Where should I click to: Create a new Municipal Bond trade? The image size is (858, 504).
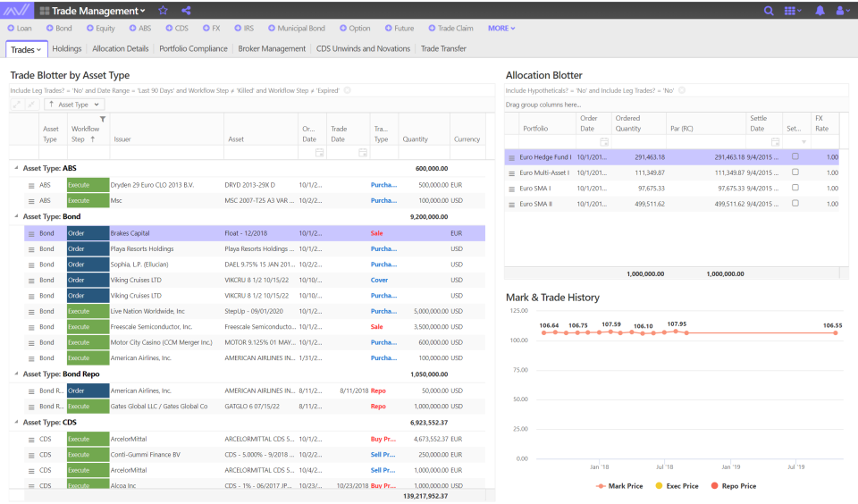tap(296, 28)
